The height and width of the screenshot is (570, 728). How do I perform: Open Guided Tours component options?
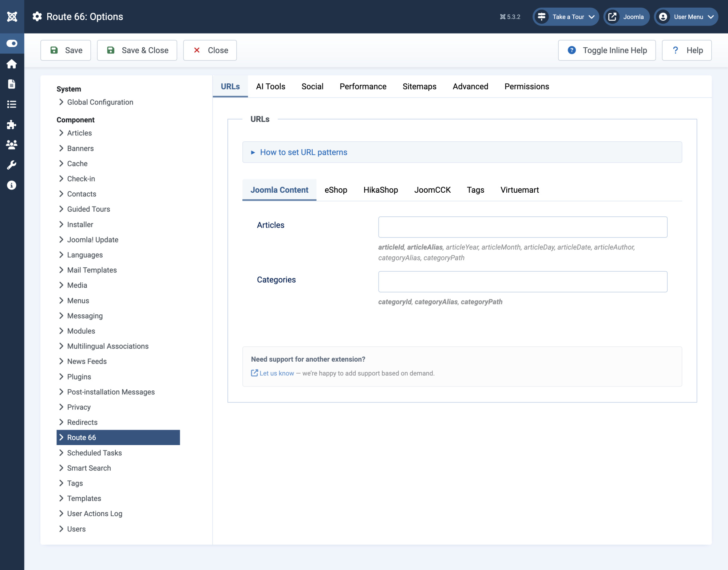click(x=88, y=209)
